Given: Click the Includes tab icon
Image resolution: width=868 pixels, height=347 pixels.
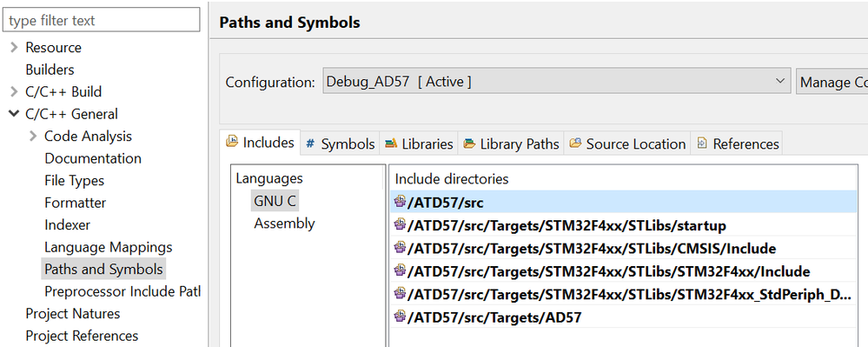Looking at the screenshot, I should click(x=232, y=141).
